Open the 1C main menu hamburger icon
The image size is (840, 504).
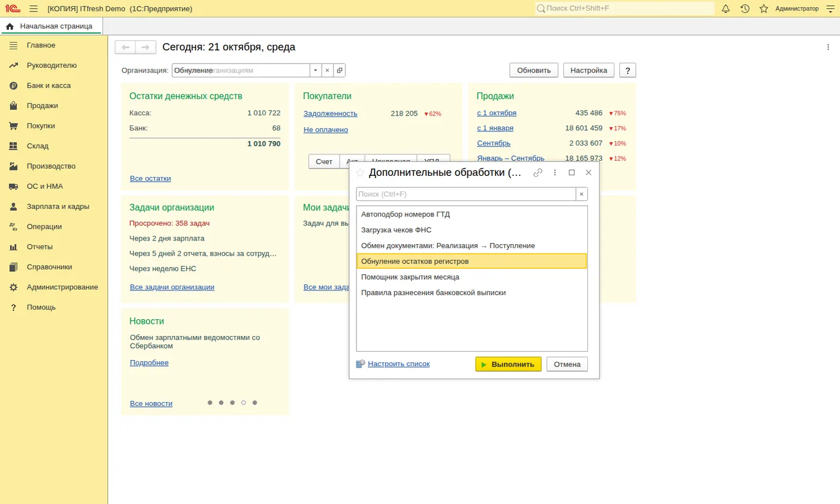point(34,8)
